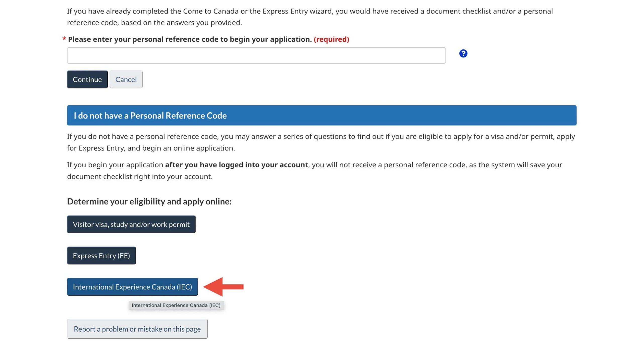Focus the personal reference code input field

coord(256,55)
